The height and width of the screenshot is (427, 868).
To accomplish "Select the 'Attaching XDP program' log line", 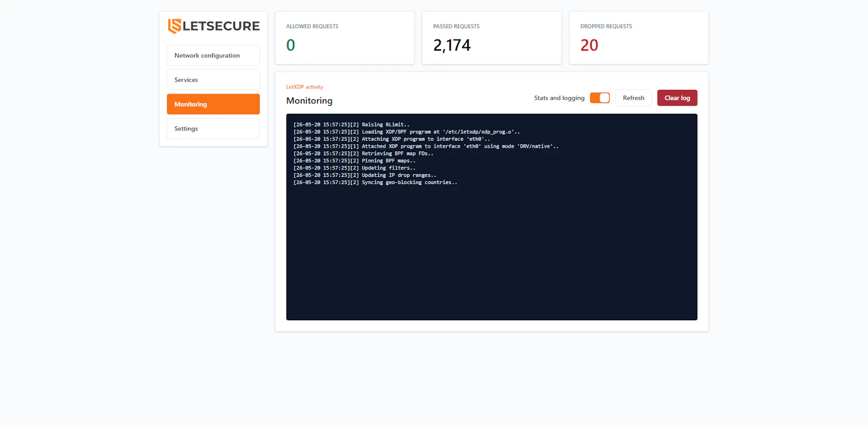I will point(392,139).
